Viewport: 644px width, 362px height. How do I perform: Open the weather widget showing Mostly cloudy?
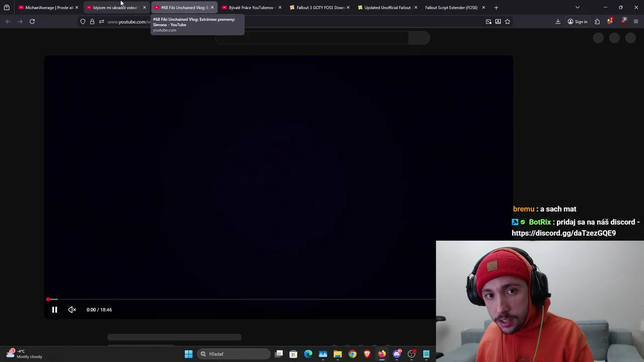[24, 354]
